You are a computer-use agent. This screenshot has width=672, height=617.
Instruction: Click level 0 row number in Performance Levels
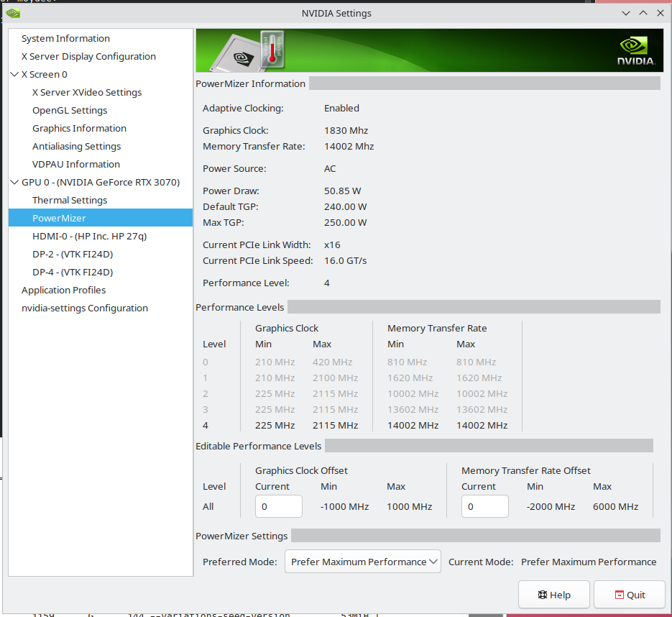(206, 362)
